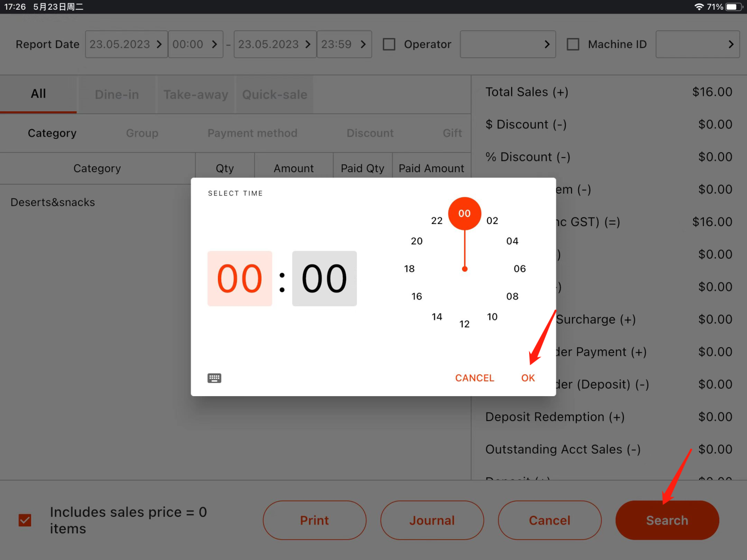Tap the keyboard input icon in time dialog
Screen dimensions: 747x560
[214, 378]
